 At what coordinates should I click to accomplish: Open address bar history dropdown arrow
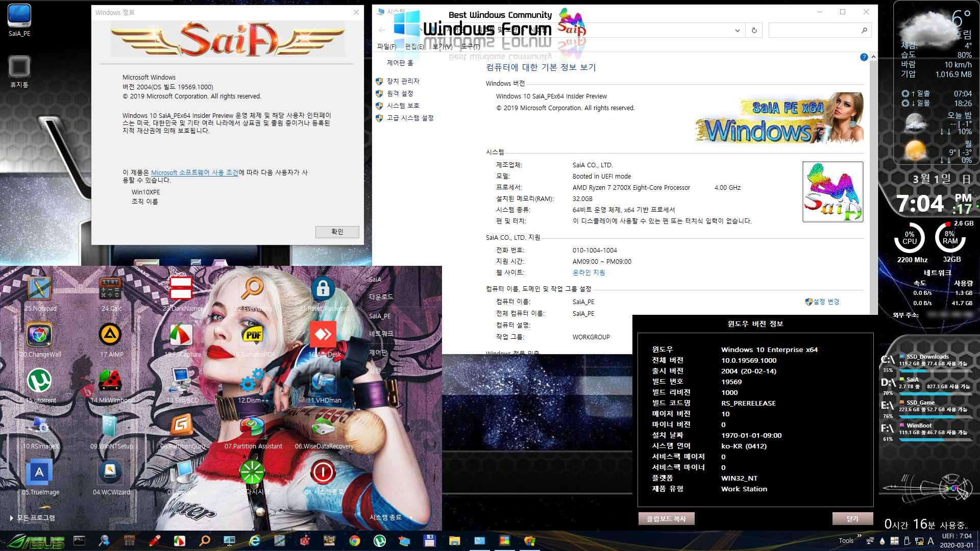pos(737,31)
